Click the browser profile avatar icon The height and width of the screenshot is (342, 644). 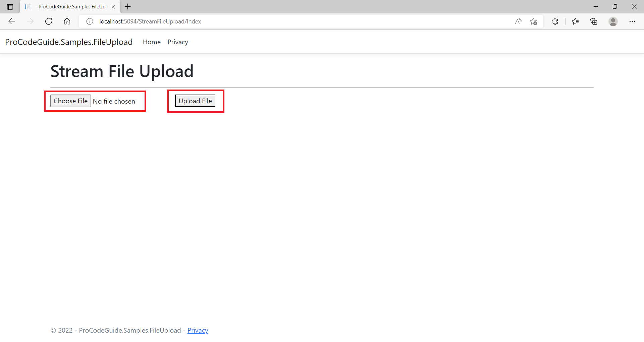pos(613,21)
